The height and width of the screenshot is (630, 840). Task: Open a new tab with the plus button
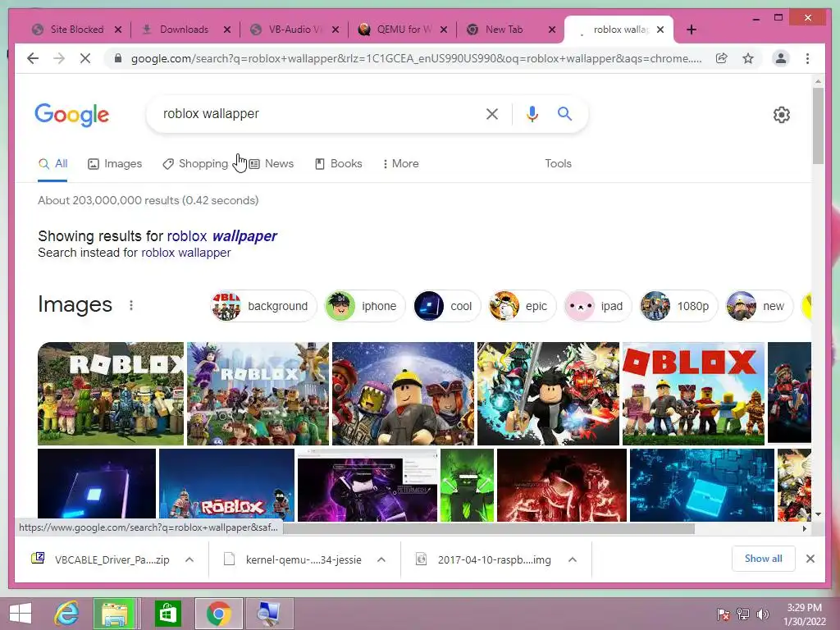(691, 30)
